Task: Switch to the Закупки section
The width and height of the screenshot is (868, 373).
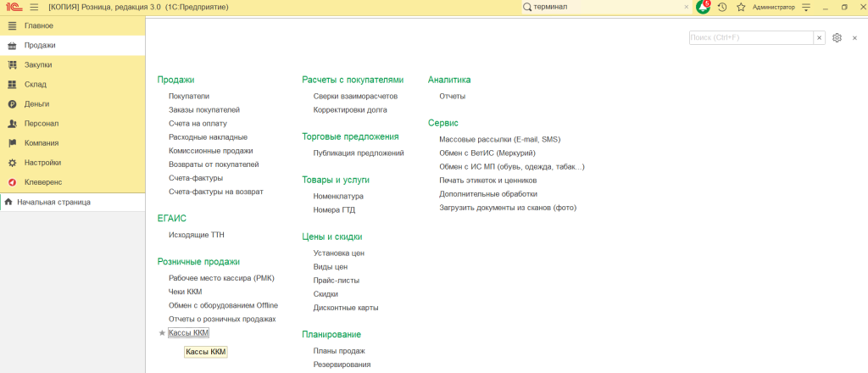Action: pos(73,64)
